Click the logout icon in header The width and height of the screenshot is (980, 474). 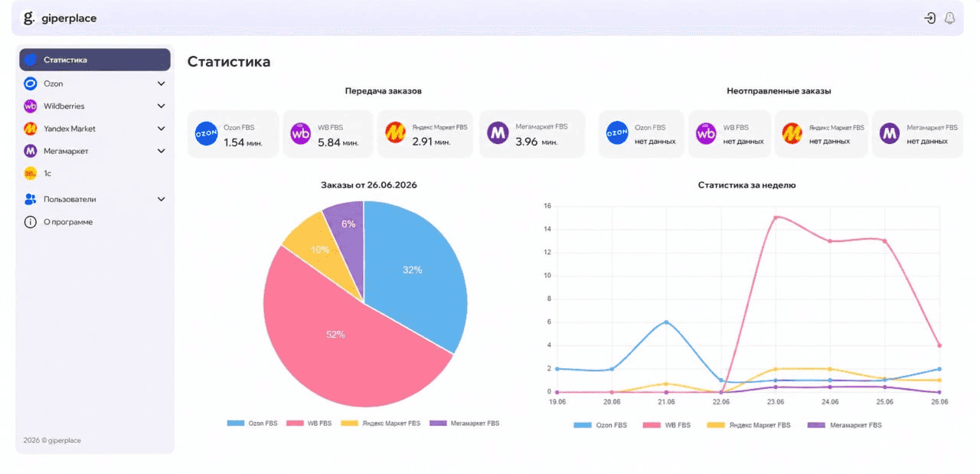(929, 18)
